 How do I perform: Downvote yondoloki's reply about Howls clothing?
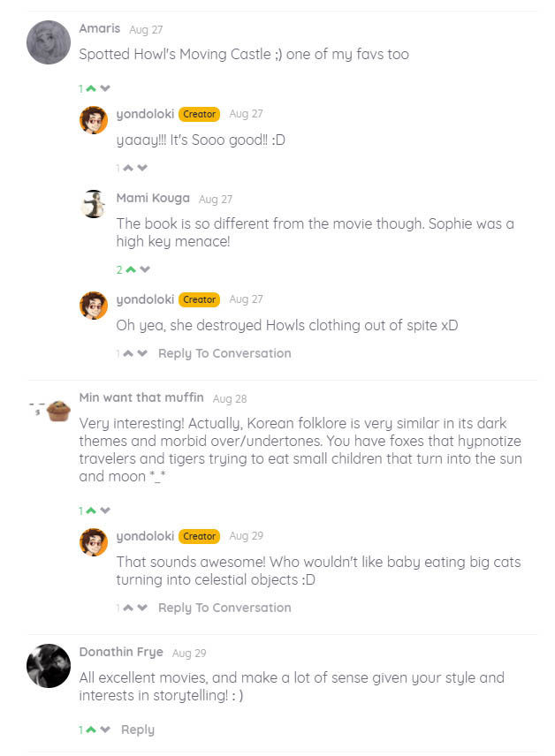[x=142, y=353]
